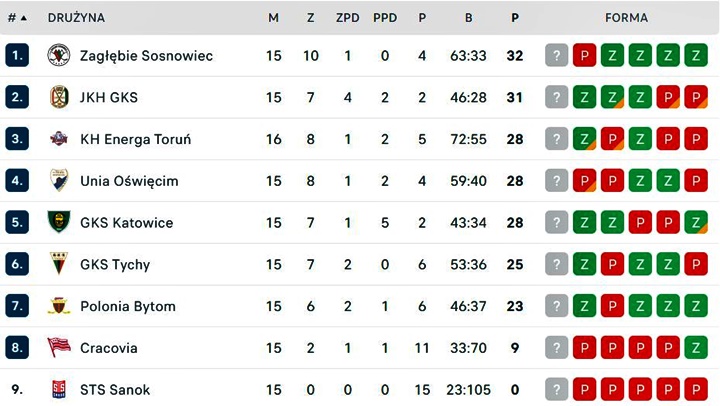Sort table by the # rank arrow

pos(23,18)
